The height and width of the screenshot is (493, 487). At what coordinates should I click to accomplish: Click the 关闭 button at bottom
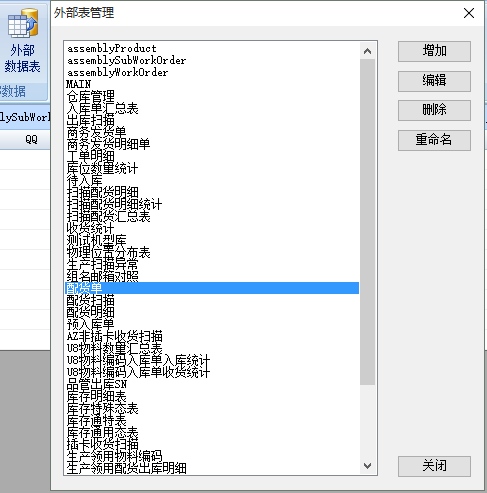pos(434,466)
